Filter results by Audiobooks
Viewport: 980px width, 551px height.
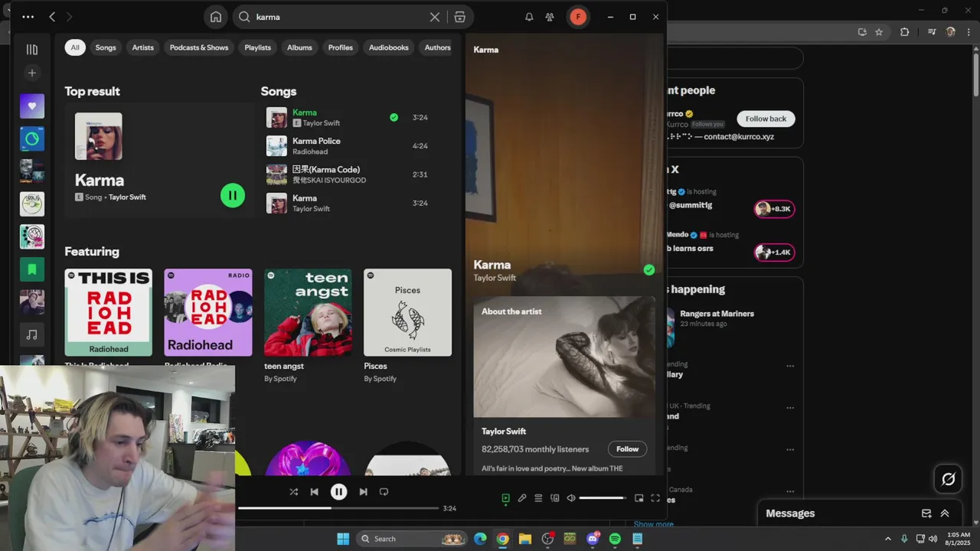click(x=389, y=47)
